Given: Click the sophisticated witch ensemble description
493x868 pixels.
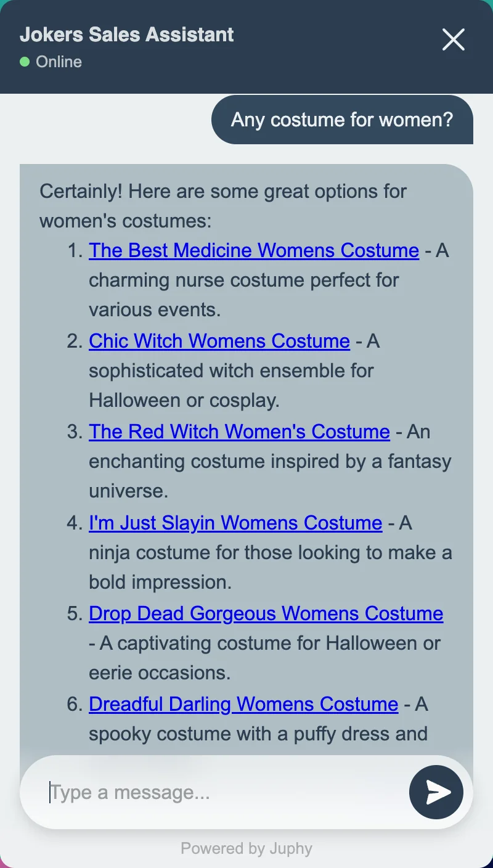Looking at the screenshot, I should point(231,371).
